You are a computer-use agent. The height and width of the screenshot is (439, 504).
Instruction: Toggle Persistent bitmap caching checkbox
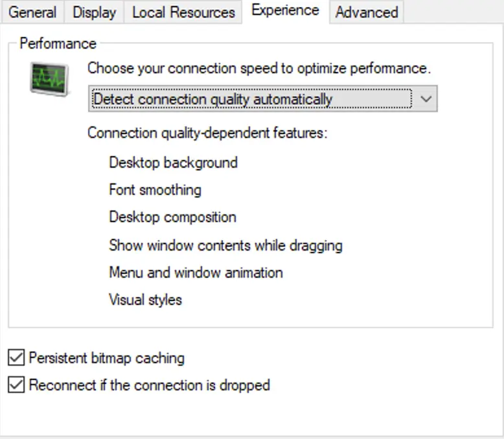[16, 357]
